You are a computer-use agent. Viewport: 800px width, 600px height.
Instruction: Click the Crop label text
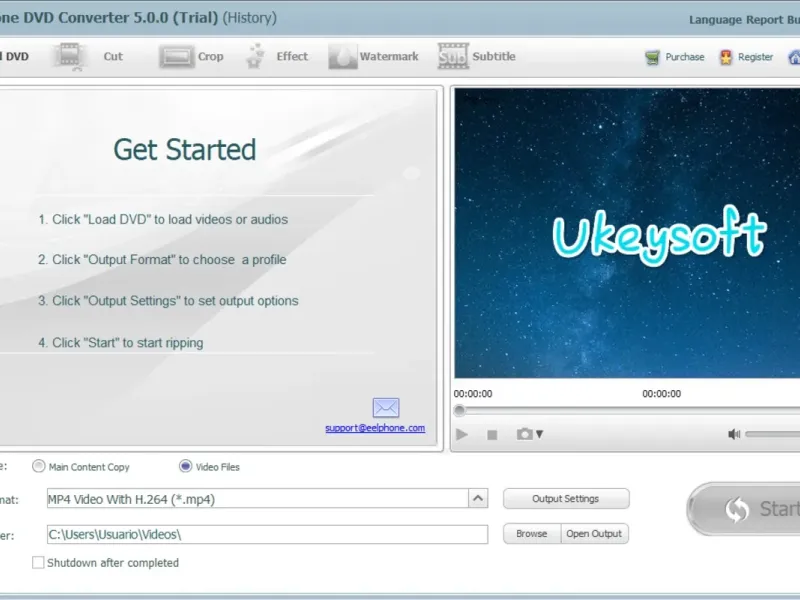pyautogui.click(x=211, y=57)
